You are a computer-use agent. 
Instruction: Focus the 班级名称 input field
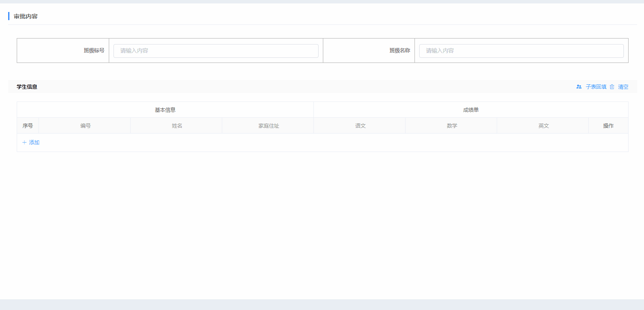coord(521,51)
